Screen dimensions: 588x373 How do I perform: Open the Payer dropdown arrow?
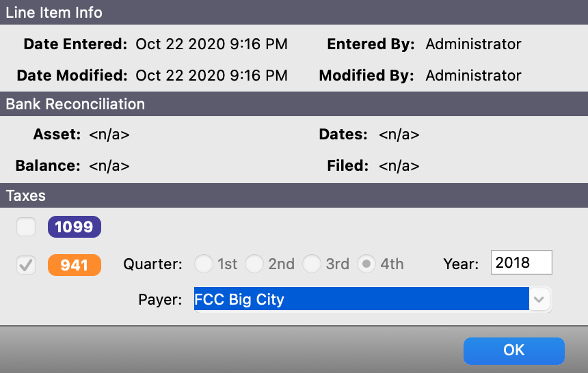click(x=540, y=299)
